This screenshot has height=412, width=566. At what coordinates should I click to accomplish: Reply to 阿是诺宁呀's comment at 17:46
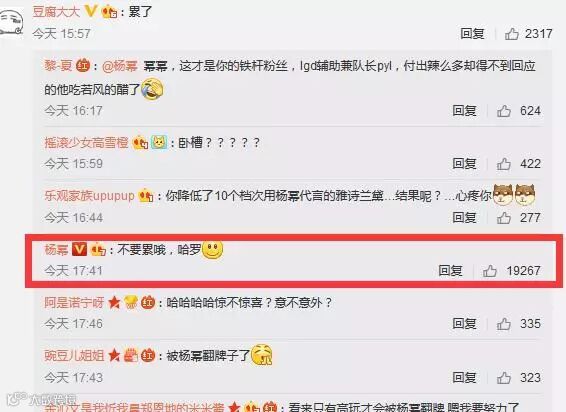pos(465,324)
